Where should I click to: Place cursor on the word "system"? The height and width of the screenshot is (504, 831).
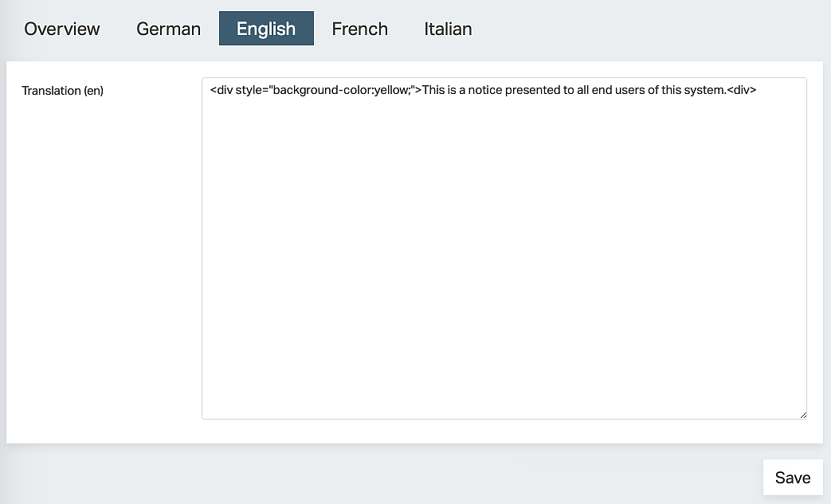point(704,90)
